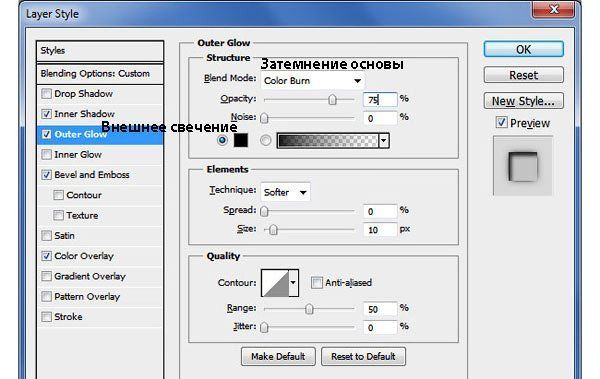Image resolution: width=600 pixels, height=379 pixels.
Task: Click the Range slider handle
Action: [309, 309]
